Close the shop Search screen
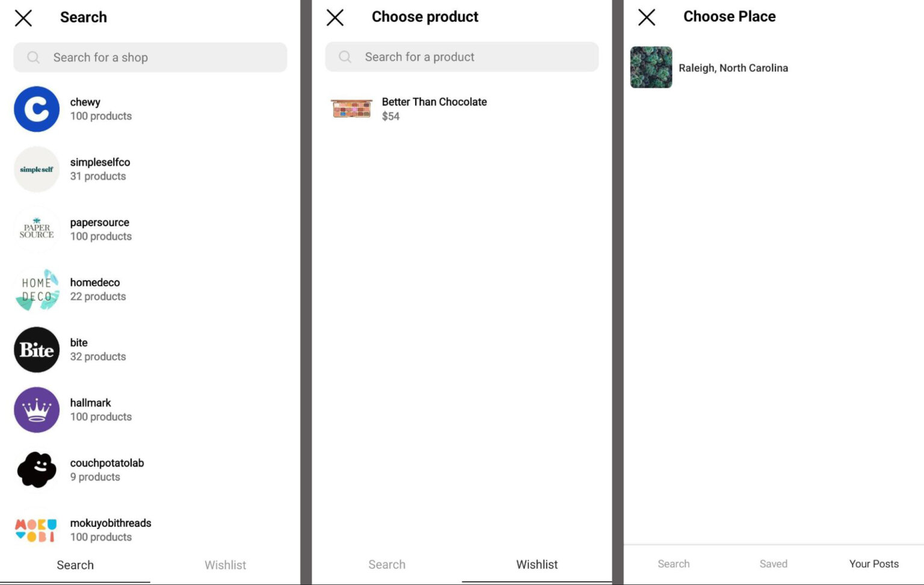This screenshot has height=585, width=924. (x=23, y=18)
